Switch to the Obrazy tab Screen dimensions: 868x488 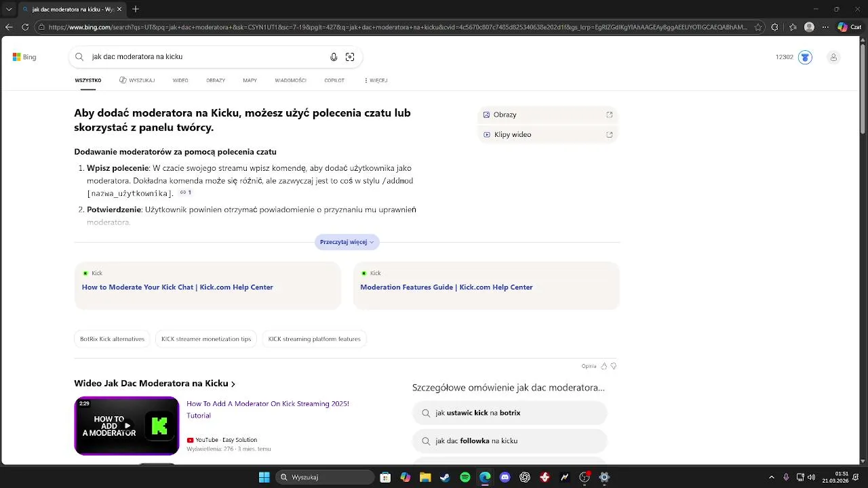pos(216,80)
